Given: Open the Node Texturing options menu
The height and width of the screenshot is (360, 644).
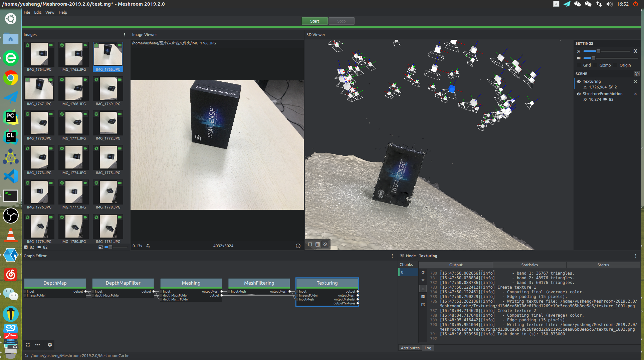Looking at the screenshot, I should tap(635, 256).
